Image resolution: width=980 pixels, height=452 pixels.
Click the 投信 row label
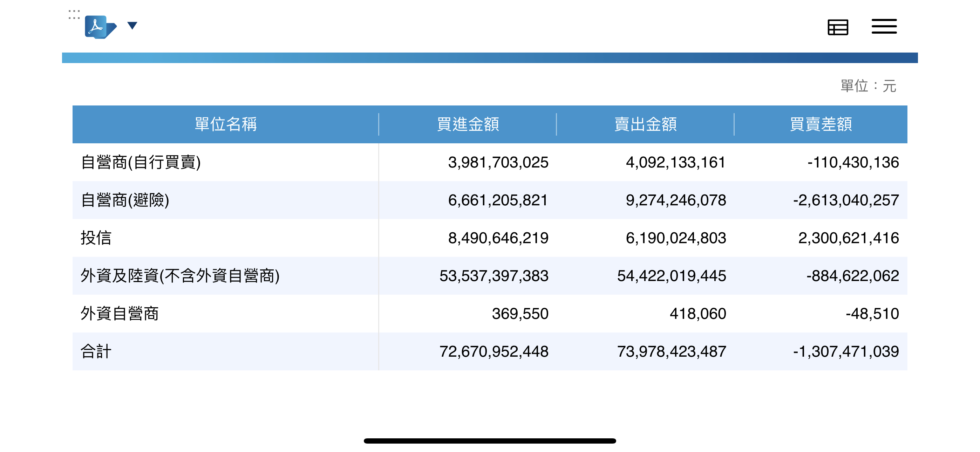(96, 238)
